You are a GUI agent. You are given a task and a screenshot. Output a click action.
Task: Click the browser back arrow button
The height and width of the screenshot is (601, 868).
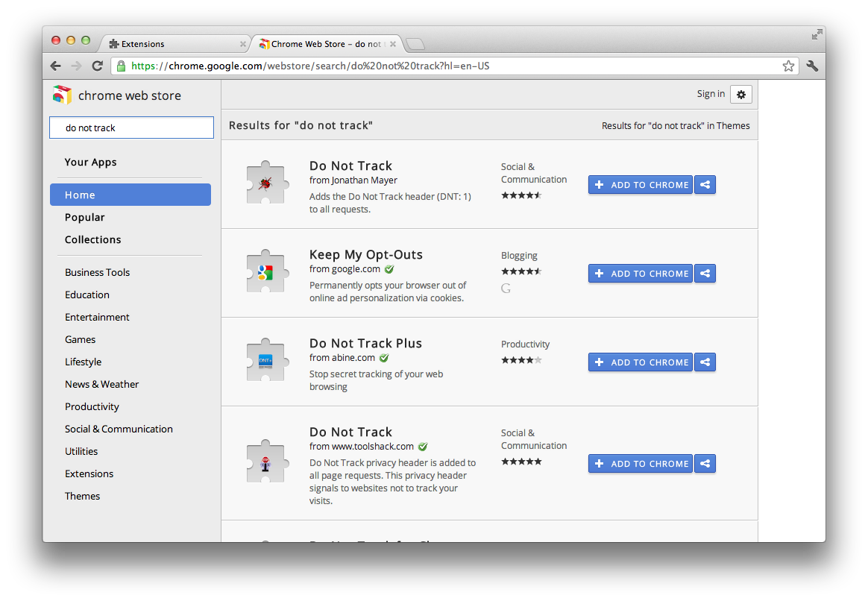click(x=56, y=66)
